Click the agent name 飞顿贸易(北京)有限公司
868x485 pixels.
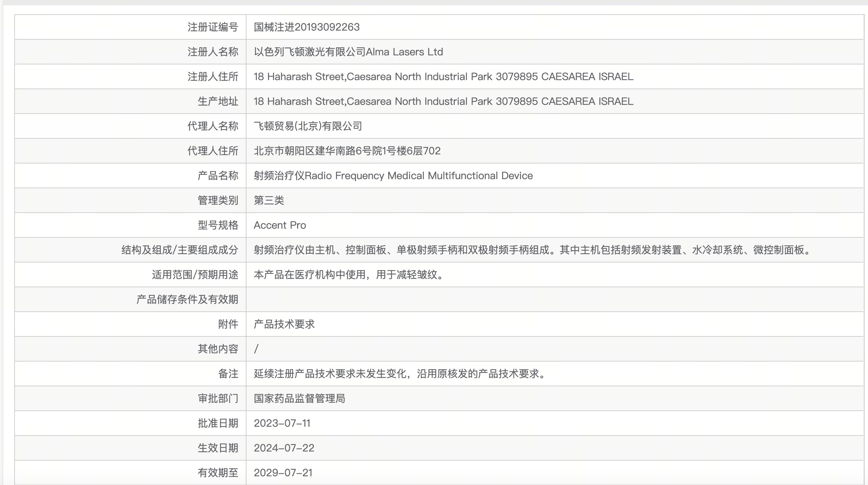[308, 126]
